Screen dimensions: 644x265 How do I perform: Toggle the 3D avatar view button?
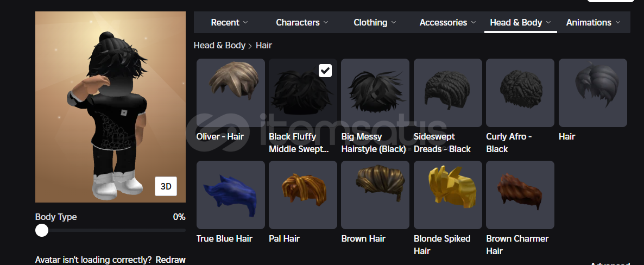pos(166,186)
